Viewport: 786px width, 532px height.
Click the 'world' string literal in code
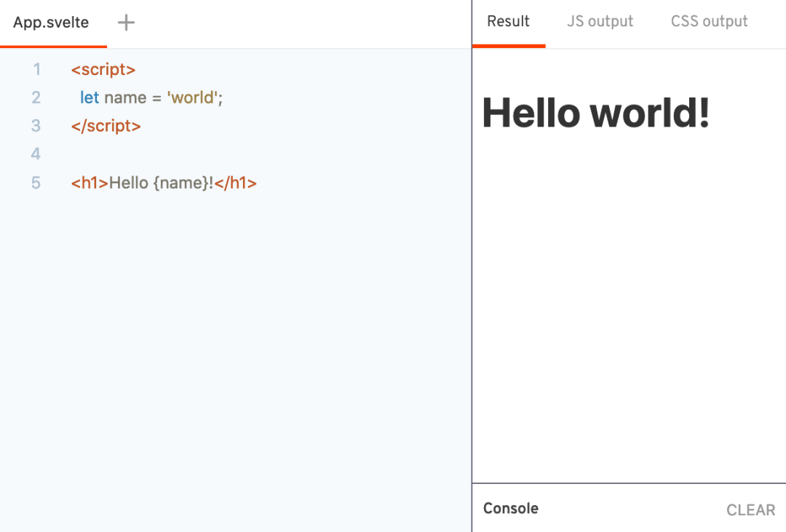pos(192,98)
